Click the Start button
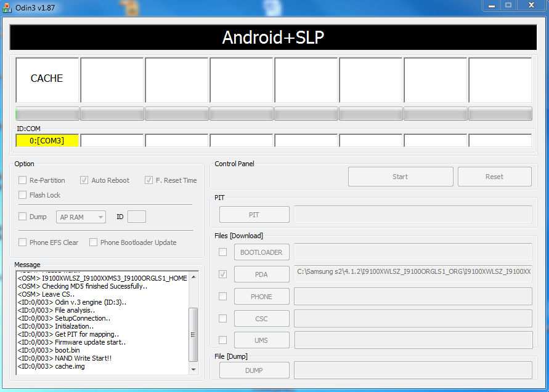The image size is (549, 392). (401, 177)
